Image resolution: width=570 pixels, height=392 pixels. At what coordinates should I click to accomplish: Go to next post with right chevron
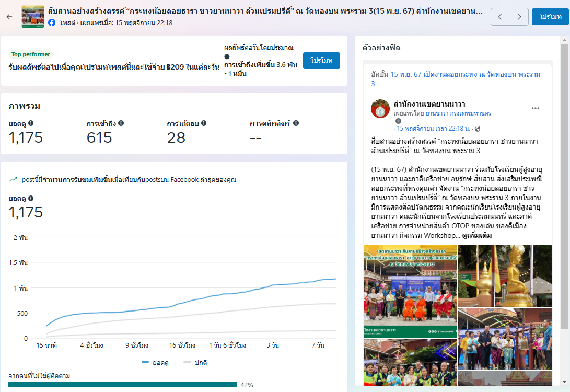pyautogui.click(x=519, y=17)
